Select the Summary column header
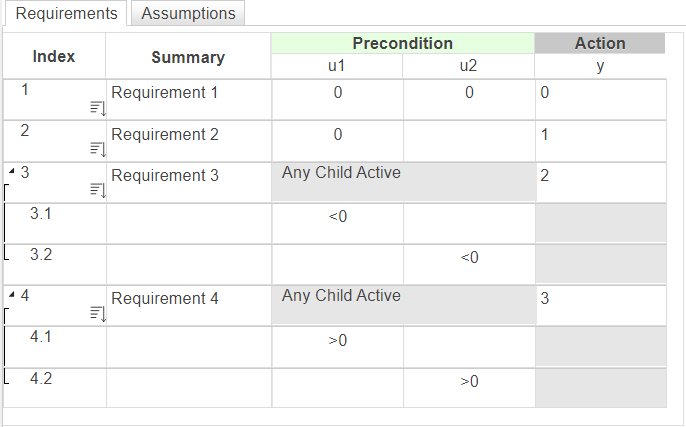 pyautogui.click(x=187, y=57)
